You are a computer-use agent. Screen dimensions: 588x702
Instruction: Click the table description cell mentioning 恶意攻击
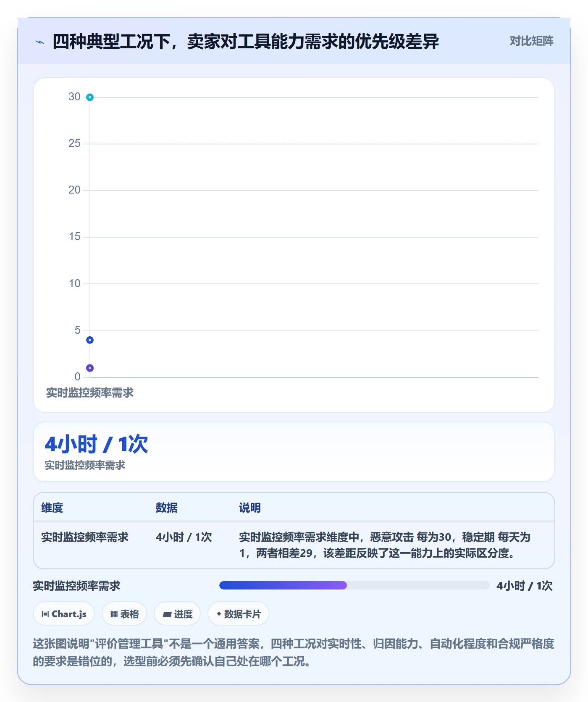pyautogui.click(x=384, y=545)
